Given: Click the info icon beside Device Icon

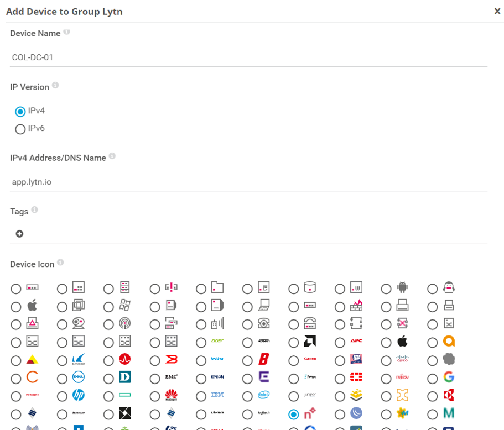Looking at the screenshot, I should tap(60, 263).
